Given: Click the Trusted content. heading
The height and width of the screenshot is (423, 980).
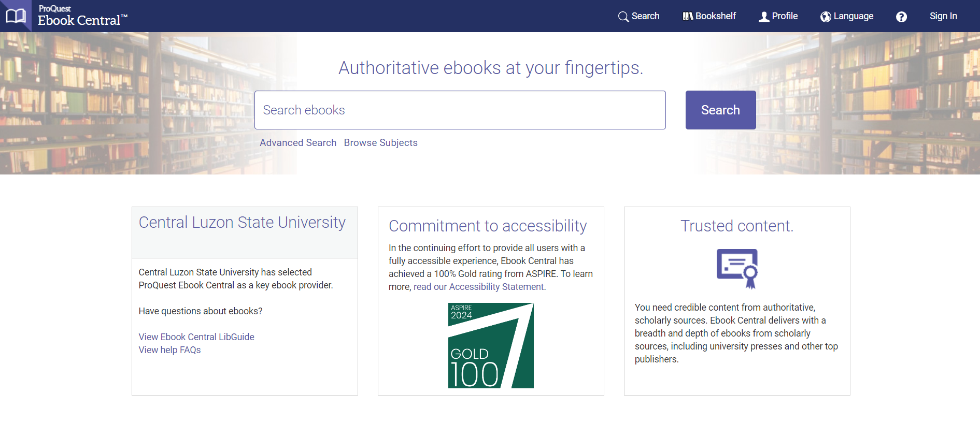Looking at the screenshot, I should (x=737, y=226).
